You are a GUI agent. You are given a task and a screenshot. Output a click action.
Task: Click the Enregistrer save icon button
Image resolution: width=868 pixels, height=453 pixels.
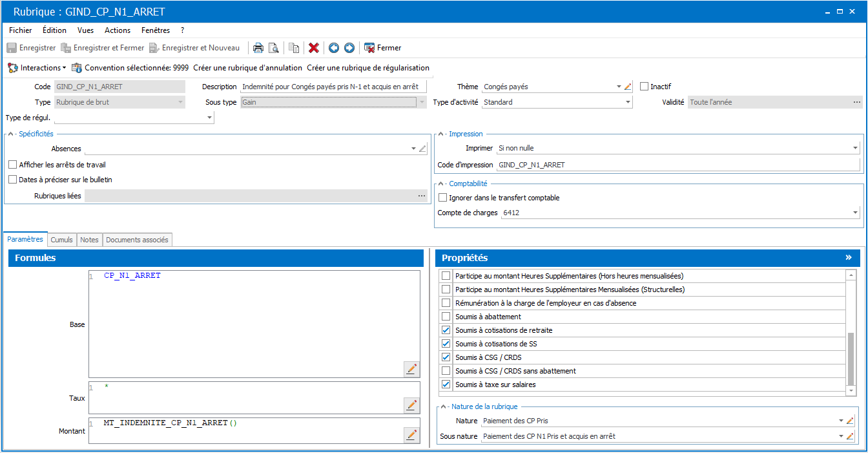click(12, 48)
